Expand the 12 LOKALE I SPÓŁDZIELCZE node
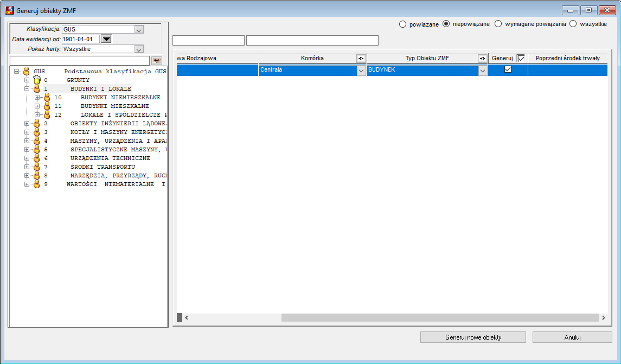 tap(37, 115)
